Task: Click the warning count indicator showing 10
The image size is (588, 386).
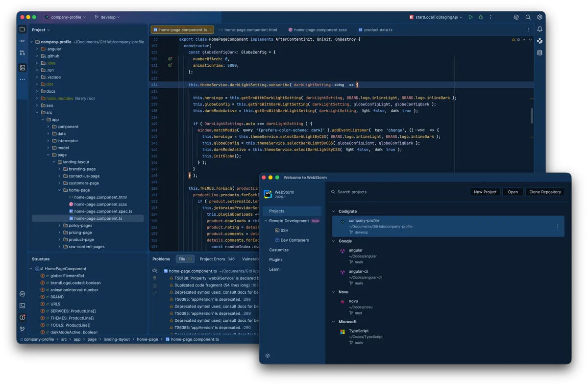Action: (516, 40)
